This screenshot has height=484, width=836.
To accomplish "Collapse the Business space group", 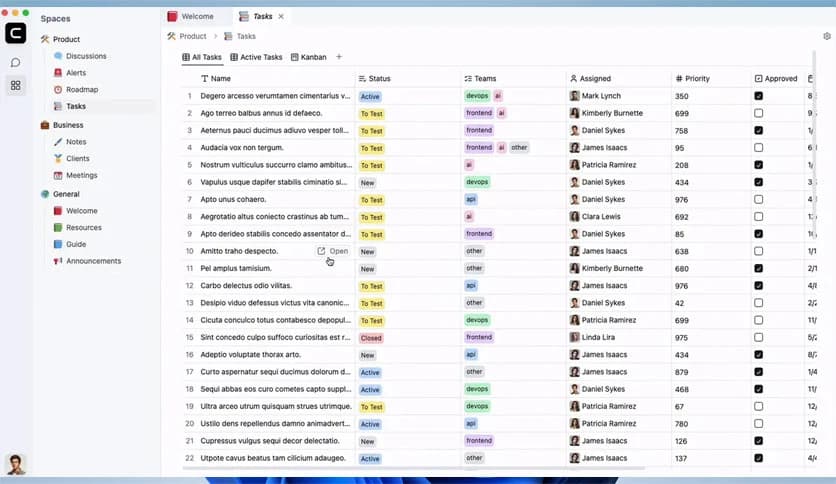I will pos(68,125).
